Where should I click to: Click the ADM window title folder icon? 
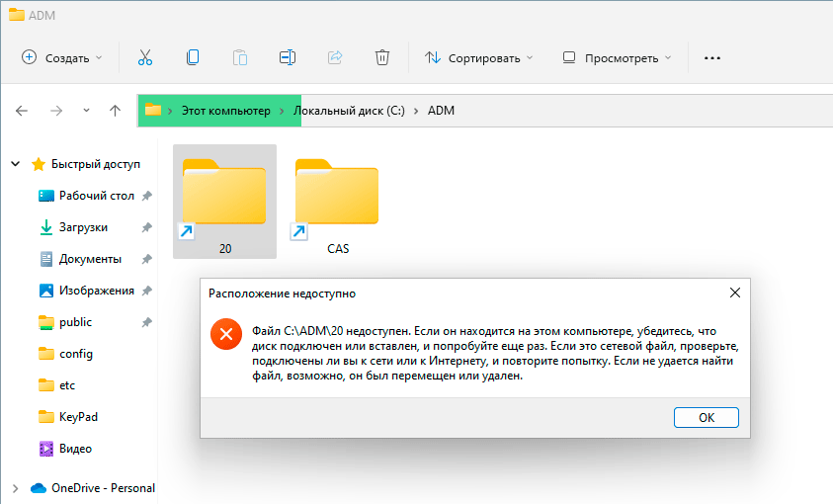(x=17, y=15)
